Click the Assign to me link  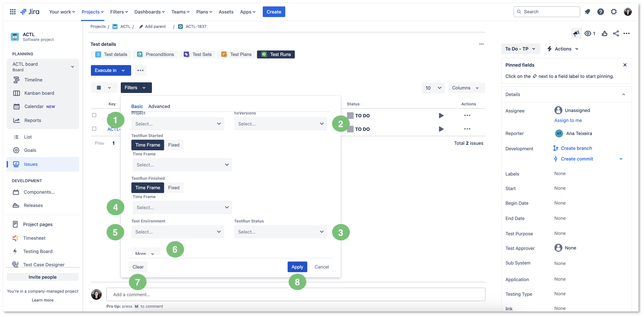tap(568, 120)
